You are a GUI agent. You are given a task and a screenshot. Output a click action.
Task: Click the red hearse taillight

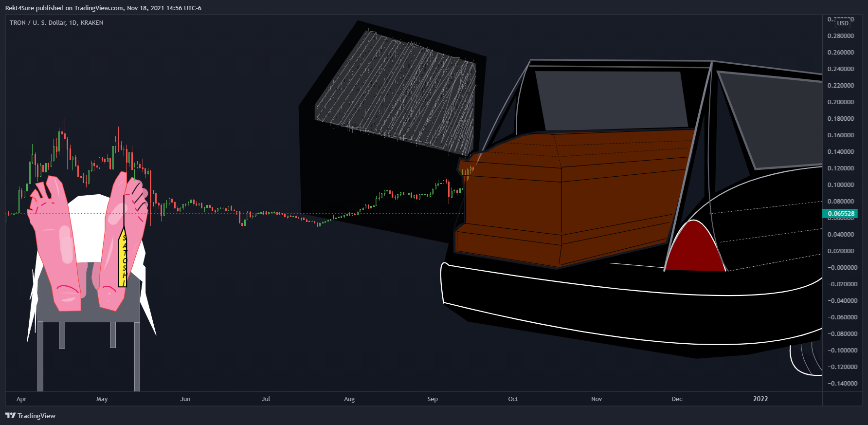click(695, 246)
